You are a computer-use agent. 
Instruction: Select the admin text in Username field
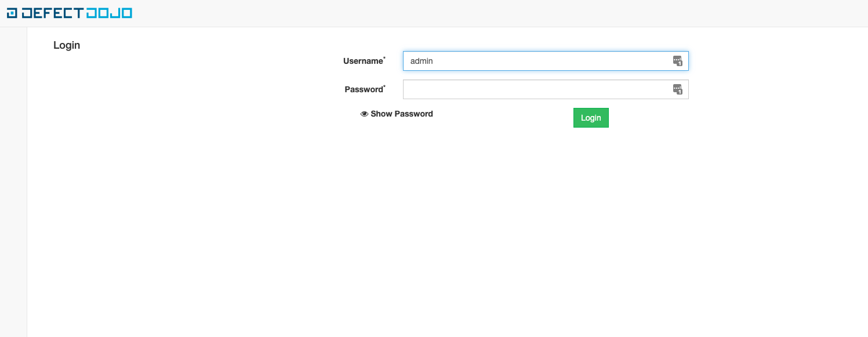pyautogui.click(x=422, y=61)
